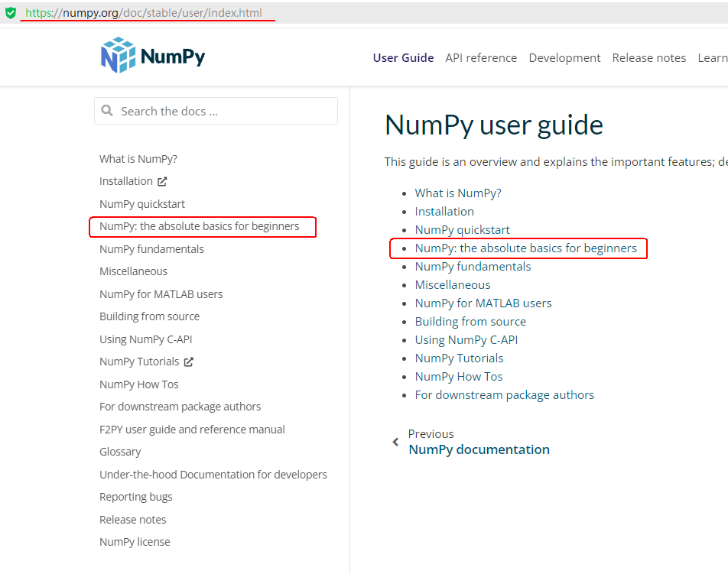This screenshot has width=728, height=574.
Task: Open sidebar absolute basics for beginners
Action: click(199, 226)
